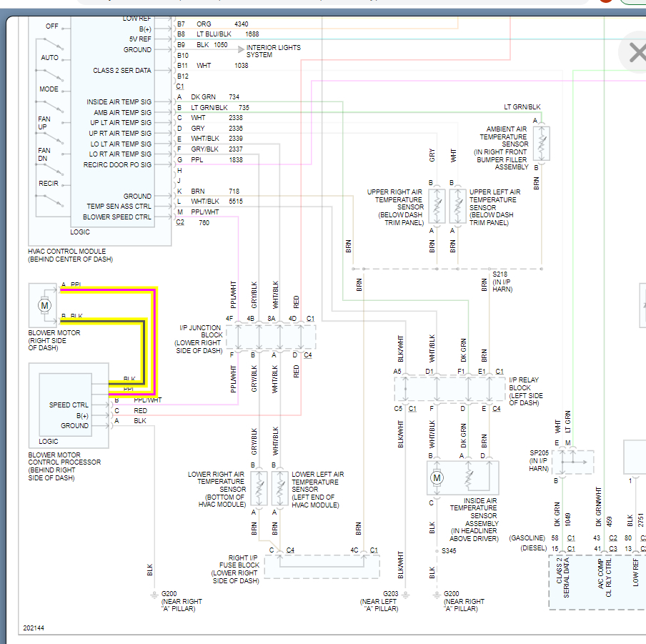Select the lower right air temperature sensor symbol
This screenshot has height=644, width=646.
(258, 488)
